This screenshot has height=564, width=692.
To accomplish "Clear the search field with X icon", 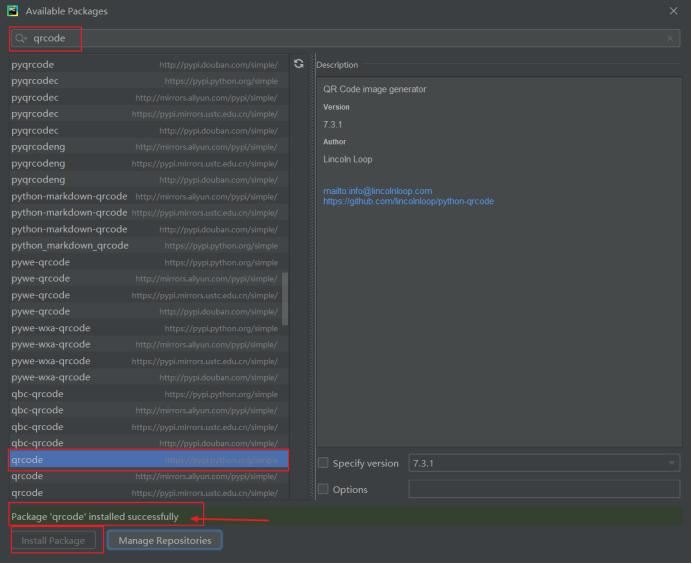I will (670, 38).
